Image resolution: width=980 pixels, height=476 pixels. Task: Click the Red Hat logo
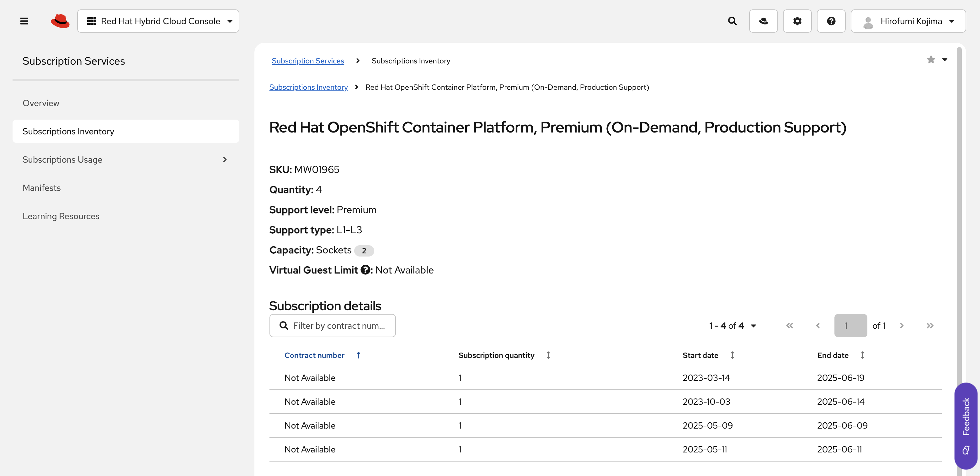coord(60,21)
